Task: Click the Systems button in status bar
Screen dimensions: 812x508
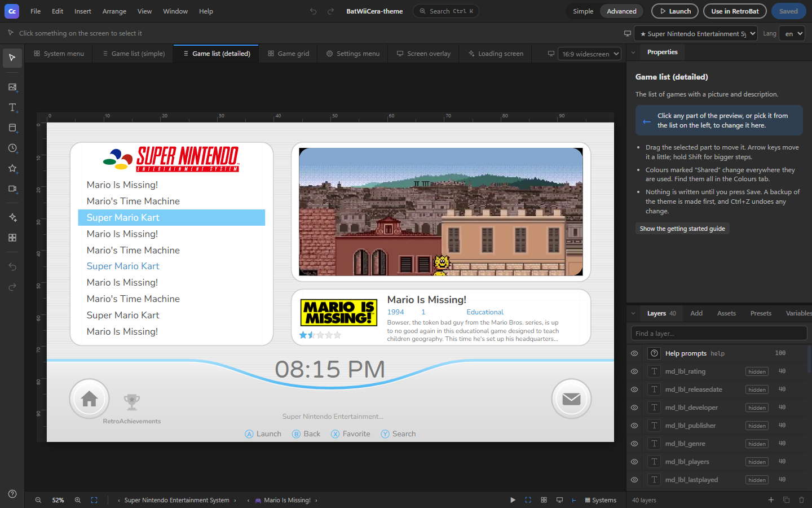Action: tap(601, 500)
